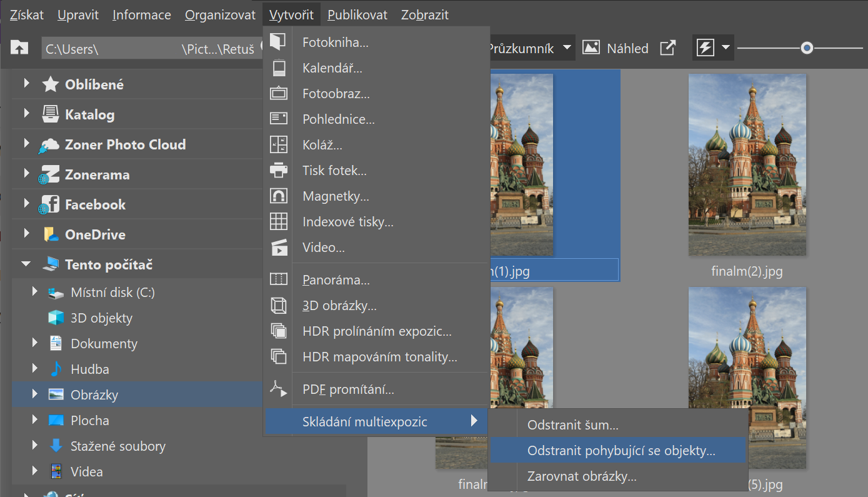Viewport: 868px width, 497px height.
Task: Click the Fotokniha book icon in menu
Action: 278,42
